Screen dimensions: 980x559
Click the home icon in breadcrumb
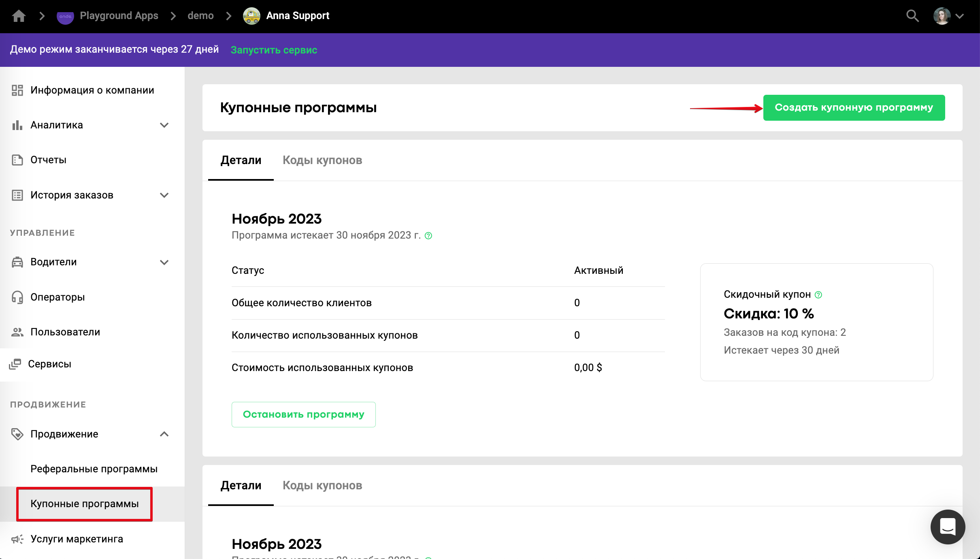(x=19, y=16)
